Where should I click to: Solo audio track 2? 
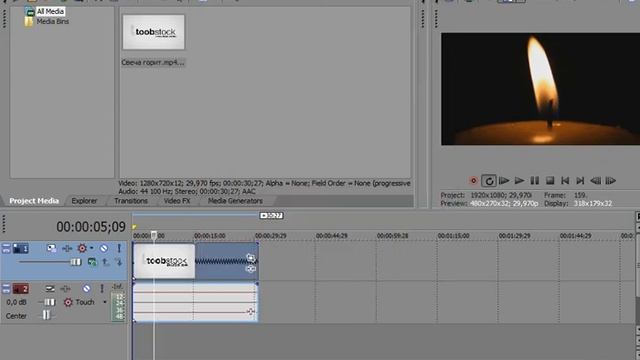coord(102,289)
